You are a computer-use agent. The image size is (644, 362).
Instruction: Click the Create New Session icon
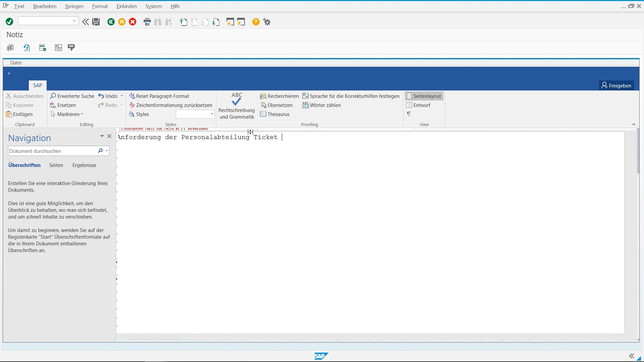coord(230,22)
